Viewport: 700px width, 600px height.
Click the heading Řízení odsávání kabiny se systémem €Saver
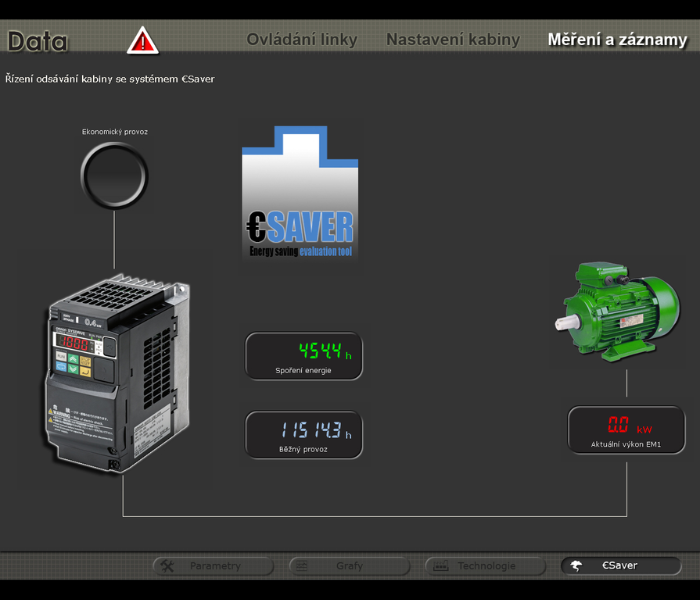110,79
